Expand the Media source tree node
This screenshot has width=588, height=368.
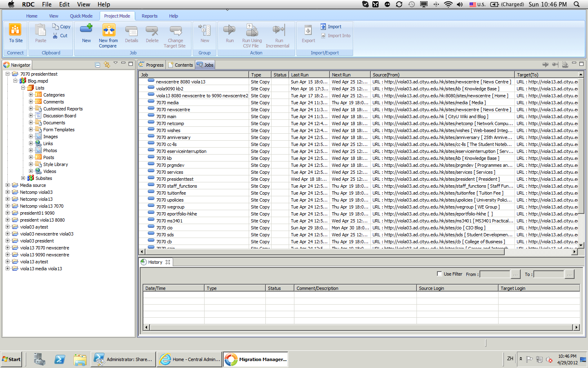[x=7, y=185]
